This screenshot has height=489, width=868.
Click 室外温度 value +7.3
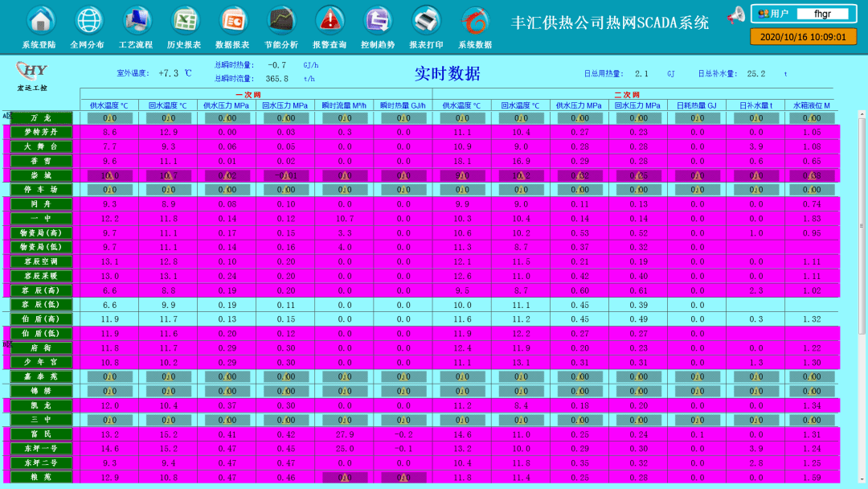coord(168,73)
